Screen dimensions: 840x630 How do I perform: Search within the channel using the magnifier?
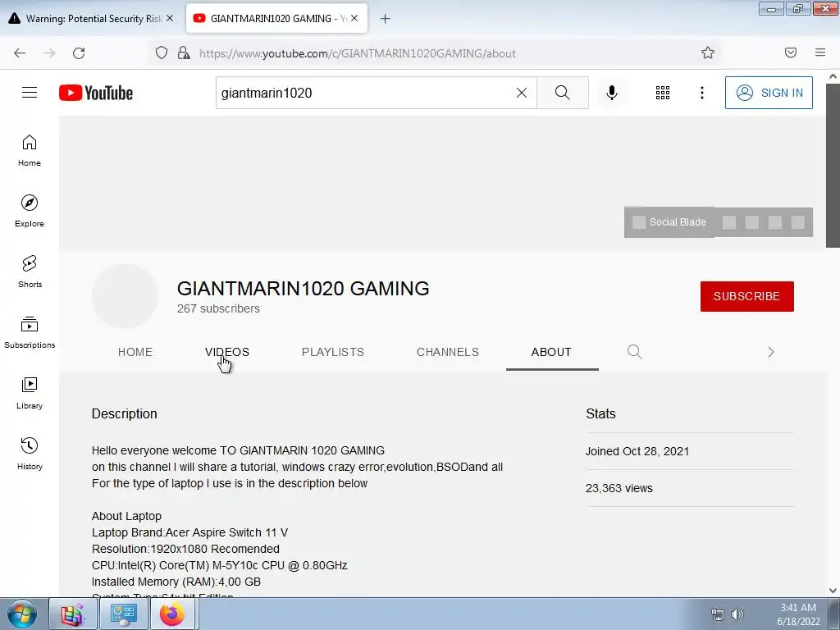click(634, 352)
